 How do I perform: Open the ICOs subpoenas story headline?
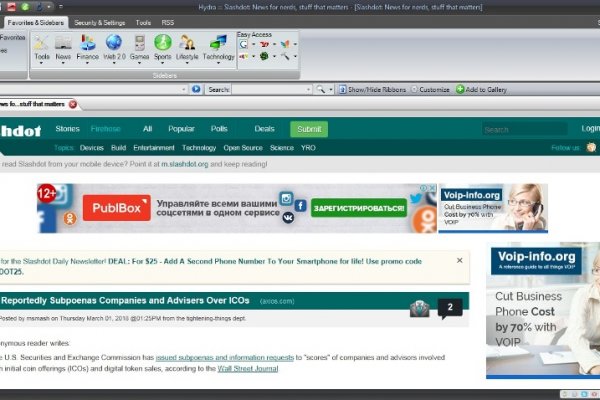point(125,300)
